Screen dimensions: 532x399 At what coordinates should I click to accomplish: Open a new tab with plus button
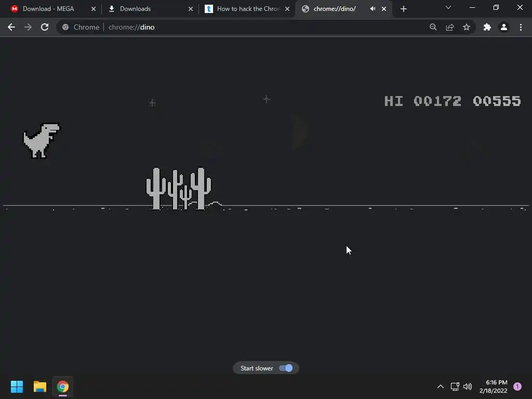(403, 9)
